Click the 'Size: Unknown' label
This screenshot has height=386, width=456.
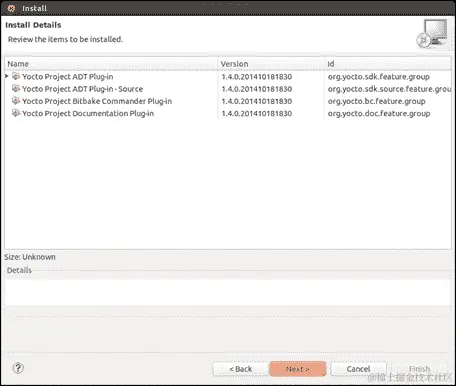pos(30,257)
